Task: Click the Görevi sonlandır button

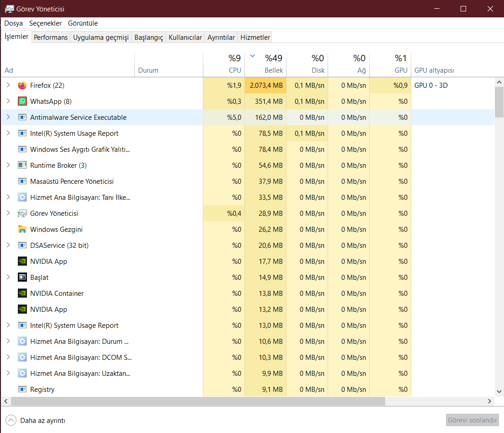Action: 472,420
